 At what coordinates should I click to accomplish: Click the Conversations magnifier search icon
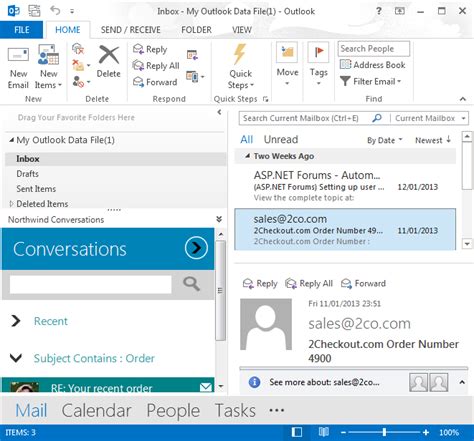[191, 284]
